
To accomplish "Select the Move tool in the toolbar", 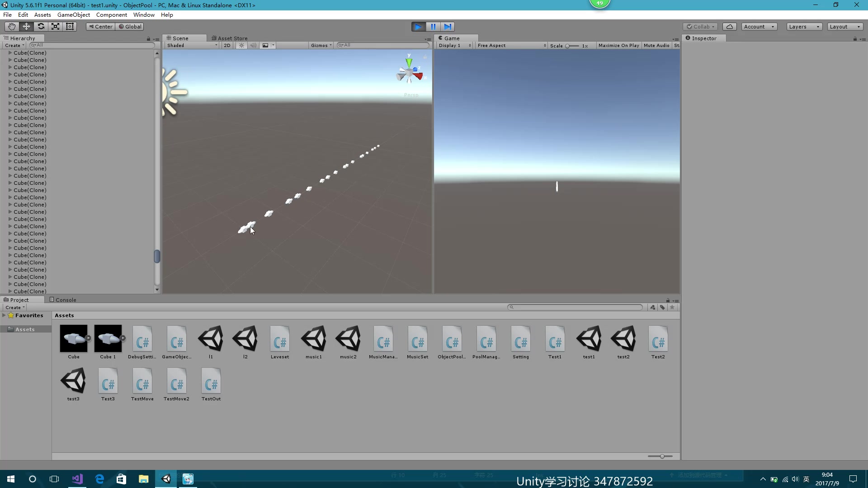I will pos(26,26).
